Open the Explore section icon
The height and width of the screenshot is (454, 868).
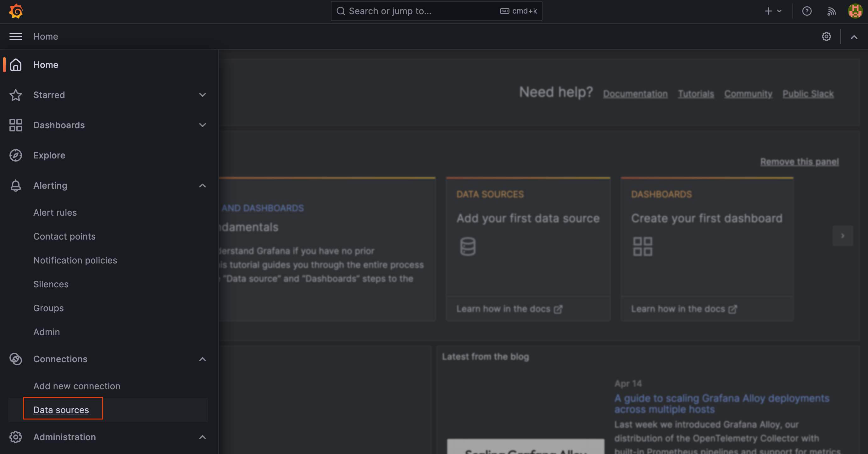point(16,154)
